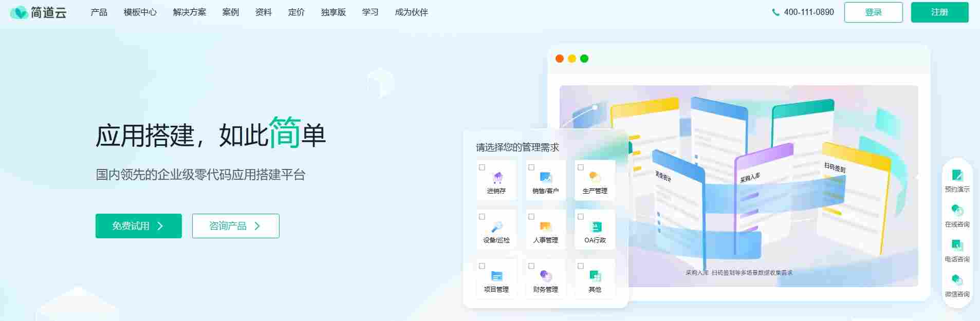Click the 进销存 shopping cart icon
The height and width of the screenshot is (321, 980).
(497, 178)
